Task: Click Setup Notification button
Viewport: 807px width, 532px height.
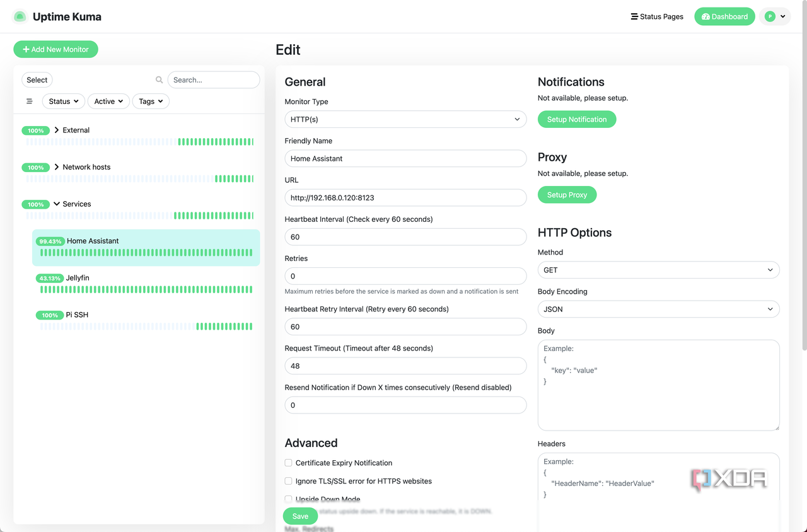Action: [577, 119]
